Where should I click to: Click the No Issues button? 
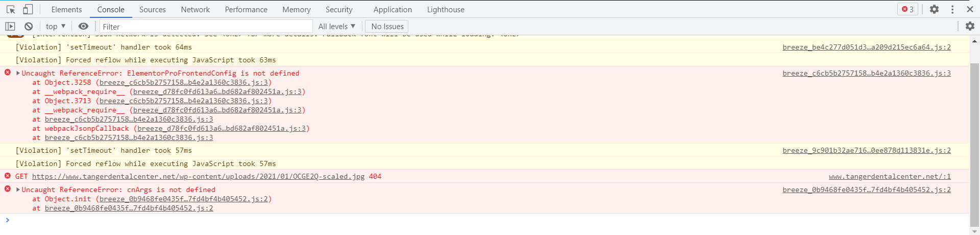(387, 27)
